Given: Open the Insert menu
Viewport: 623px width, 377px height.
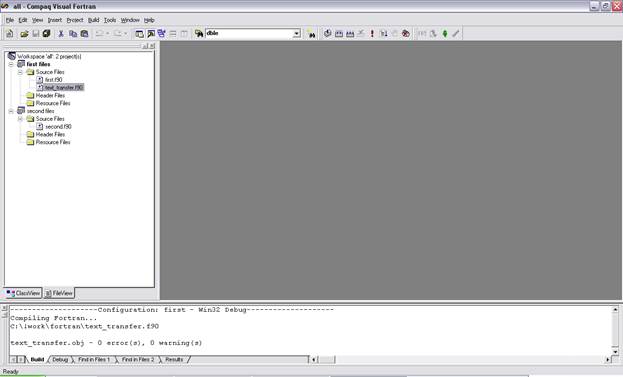Looking at the screenshot, I should [55, 20].
